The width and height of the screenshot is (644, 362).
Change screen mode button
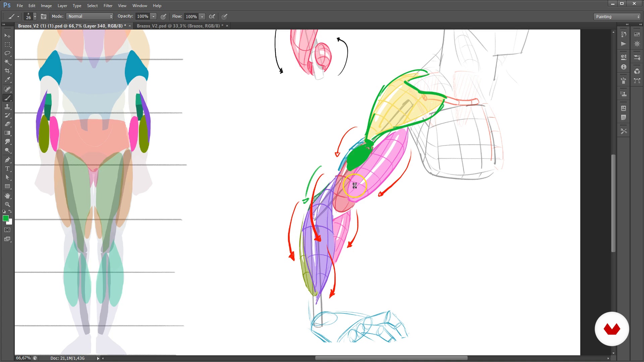[x=7, y=239]
